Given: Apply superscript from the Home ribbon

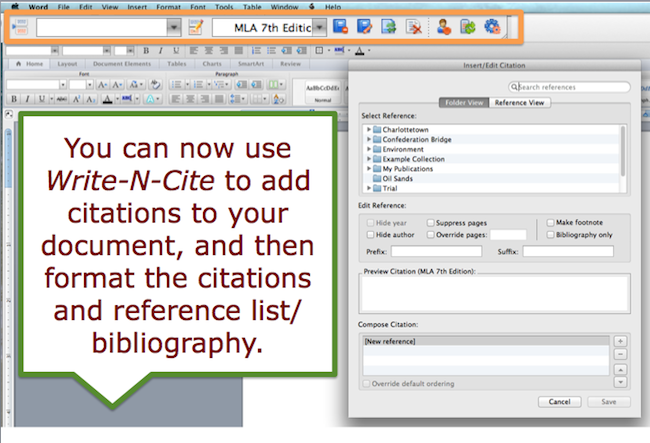Looking at the screenshot, I should (76, 99).
